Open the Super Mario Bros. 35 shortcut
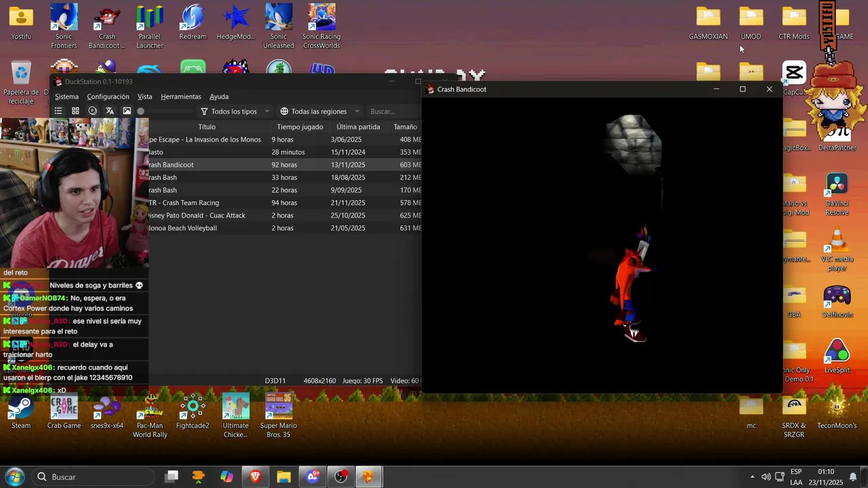 click(x=279, y=416)
